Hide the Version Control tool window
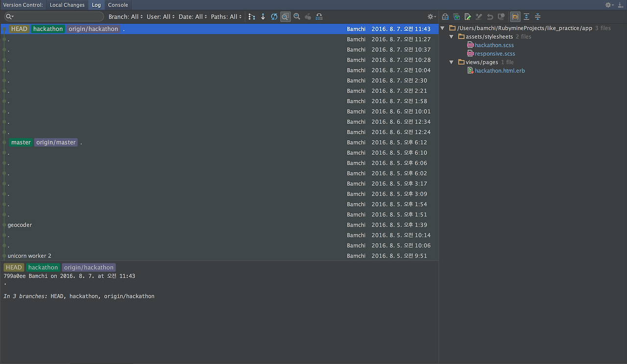The height and width of the screenshot is (364, 627). [621, 5]
